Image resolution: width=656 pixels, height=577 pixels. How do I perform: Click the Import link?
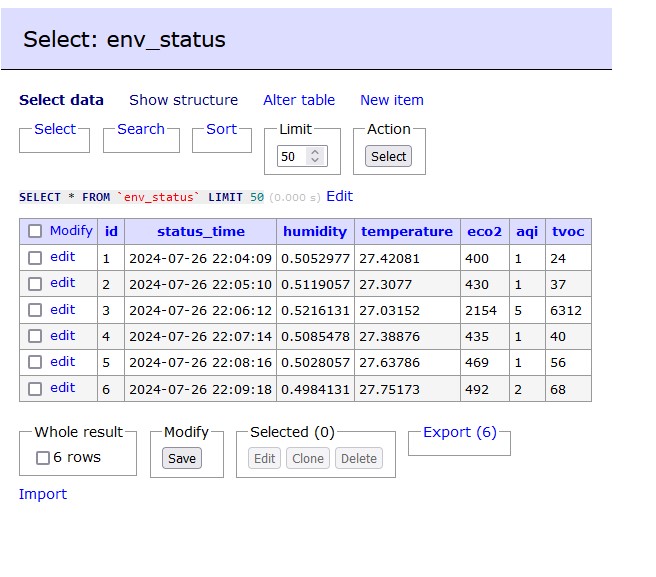point(43,494)
